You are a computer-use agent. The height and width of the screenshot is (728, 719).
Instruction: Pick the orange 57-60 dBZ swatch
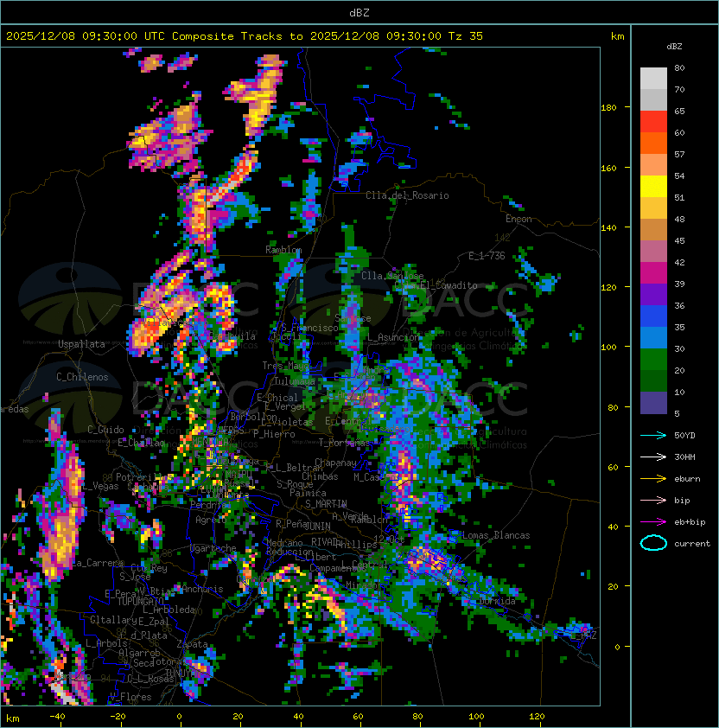point(653,143)
